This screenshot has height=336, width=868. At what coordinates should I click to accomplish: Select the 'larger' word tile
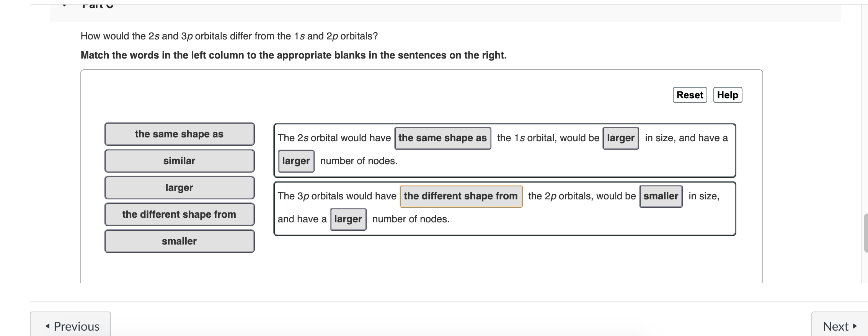click(x=179, y=188)
